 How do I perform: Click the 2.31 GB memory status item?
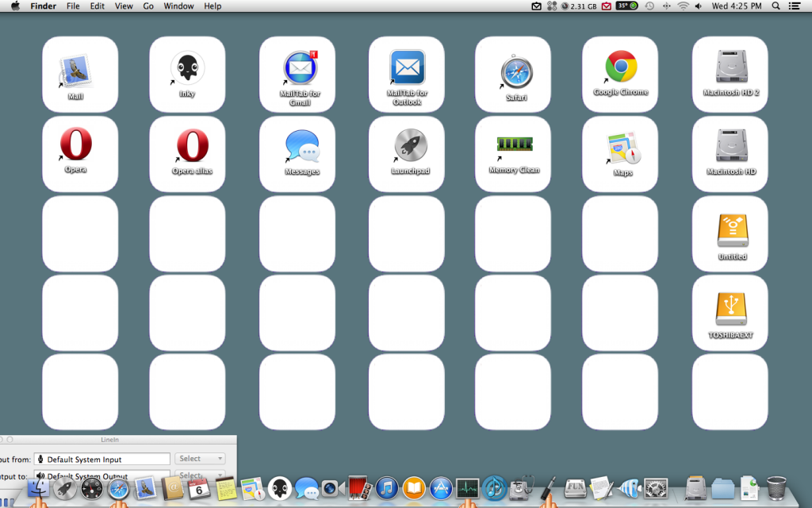579,6
